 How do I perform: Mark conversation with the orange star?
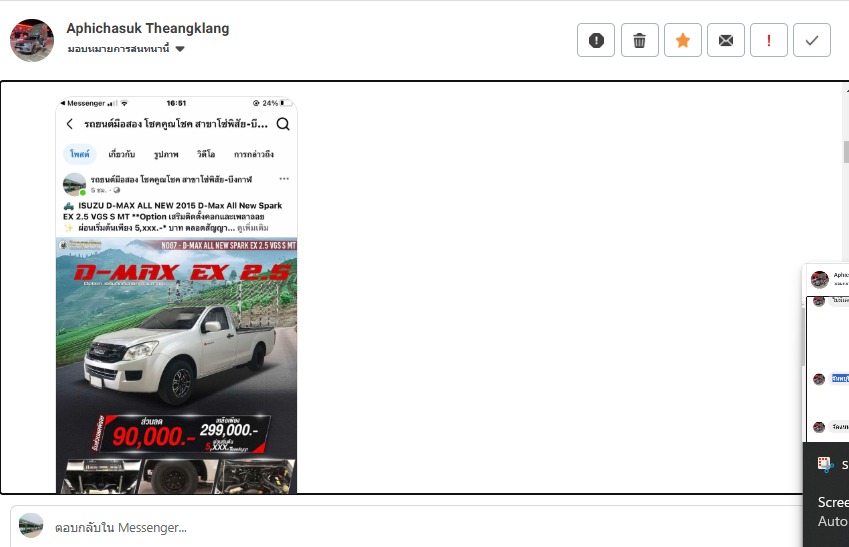pyautogui.click(x=683, y=40)
